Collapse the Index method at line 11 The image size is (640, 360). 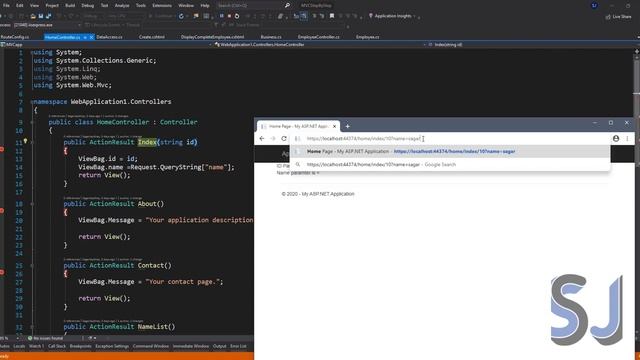(x=32, y=142)
